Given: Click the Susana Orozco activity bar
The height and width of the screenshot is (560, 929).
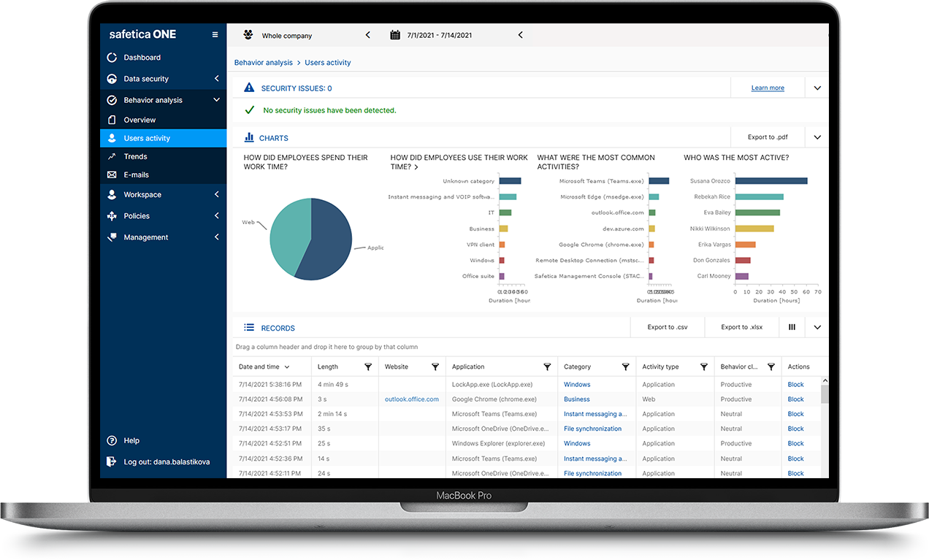Looking at the screenshot, I should 771,181.
